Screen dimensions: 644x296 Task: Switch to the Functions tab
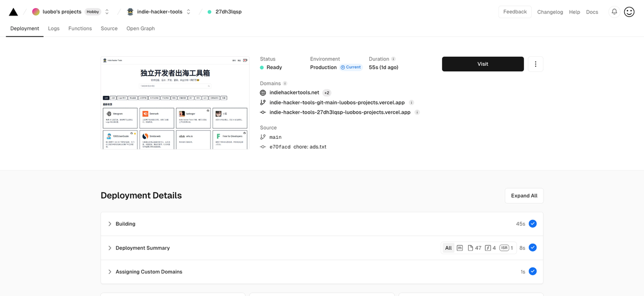click(80, 28)
